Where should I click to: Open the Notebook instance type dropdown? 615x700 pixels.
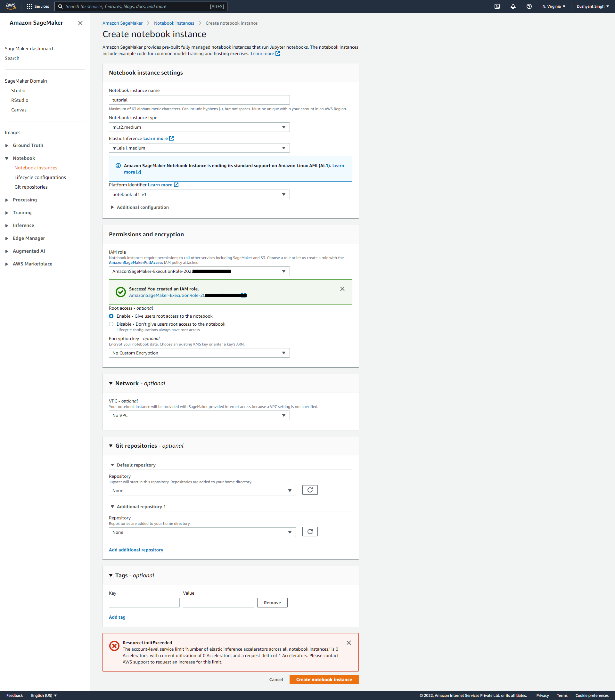pyautogui.click(x=199, y=127)
